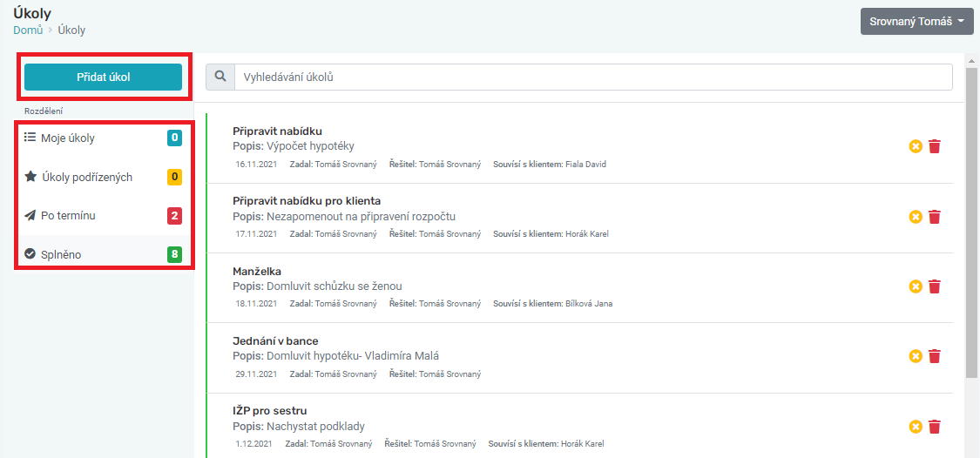Image resolution: width=980 pixels, height=458 pixels.
Task: Open the "Jednání v bance" task title
Action: pos(275,341)
